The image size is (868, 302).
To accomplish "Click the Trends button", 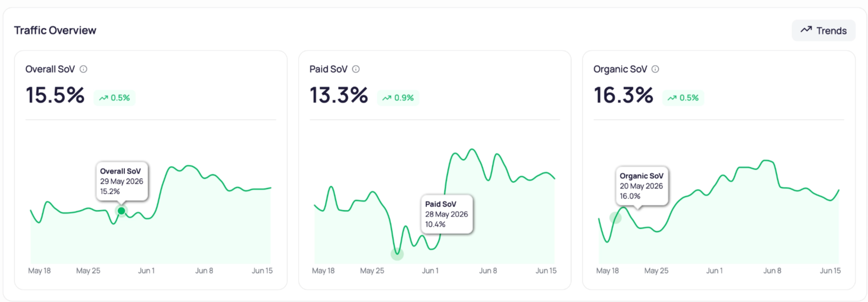I will pos(823,30).
